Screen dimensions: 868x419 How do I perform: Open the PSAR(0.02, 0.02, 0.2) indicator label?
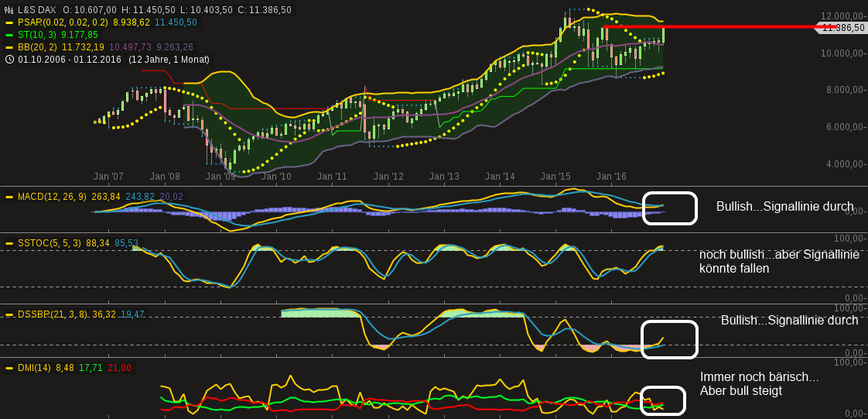[x=63, y=22]
